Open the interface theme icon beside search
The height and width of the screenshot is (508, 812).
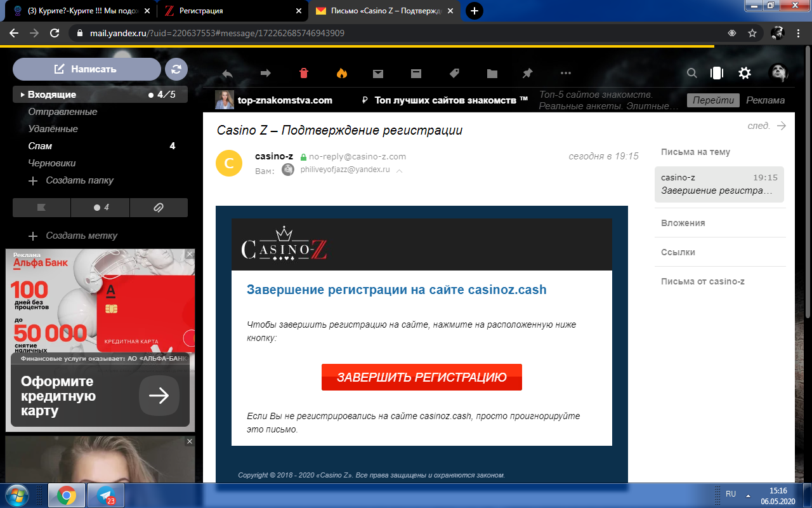(x=717, y=74)
